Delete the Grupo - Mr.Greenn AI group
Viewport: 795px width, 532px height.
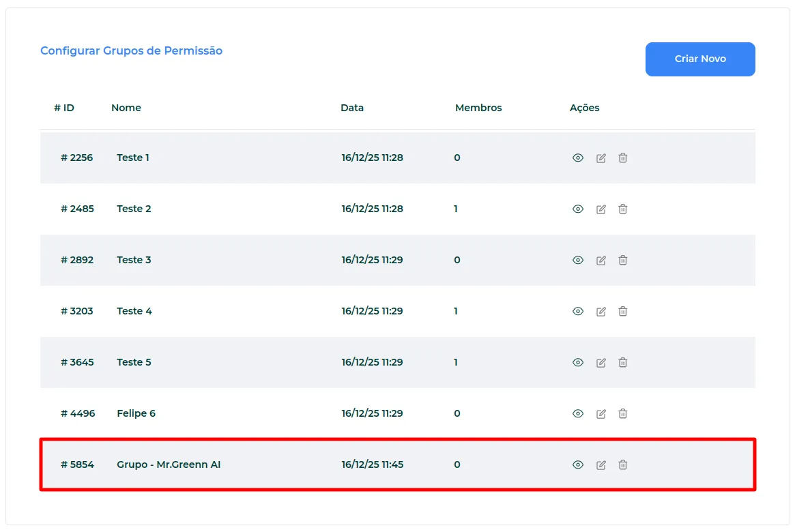[622, 465]
